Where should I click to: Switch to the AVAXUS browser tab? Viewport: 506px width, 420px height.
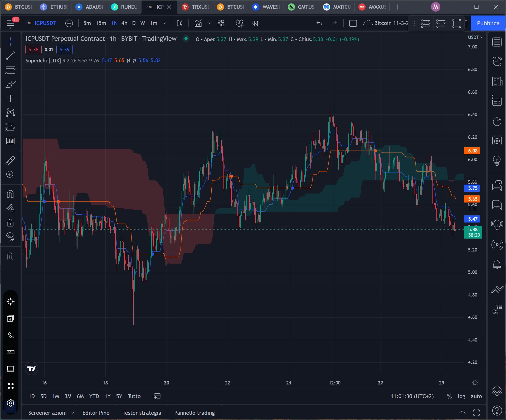(x=373, y=7)
